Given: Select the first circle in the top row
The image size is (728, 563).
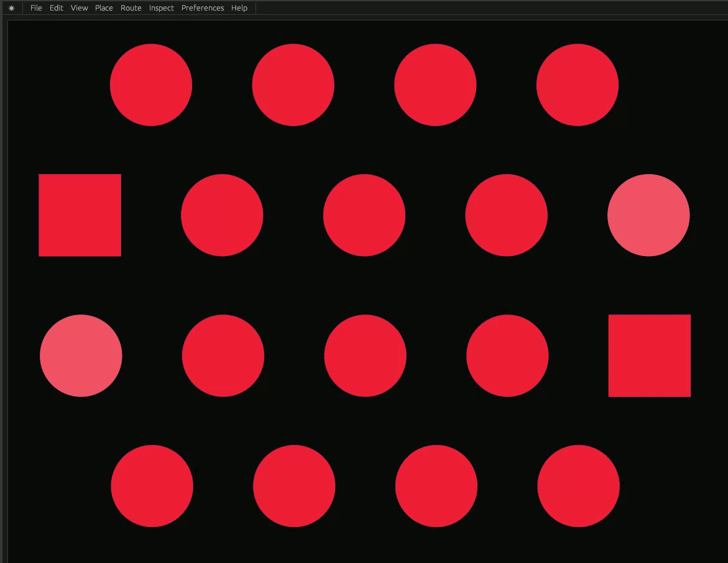Looking at the screenshot, I should click(151, 85).
